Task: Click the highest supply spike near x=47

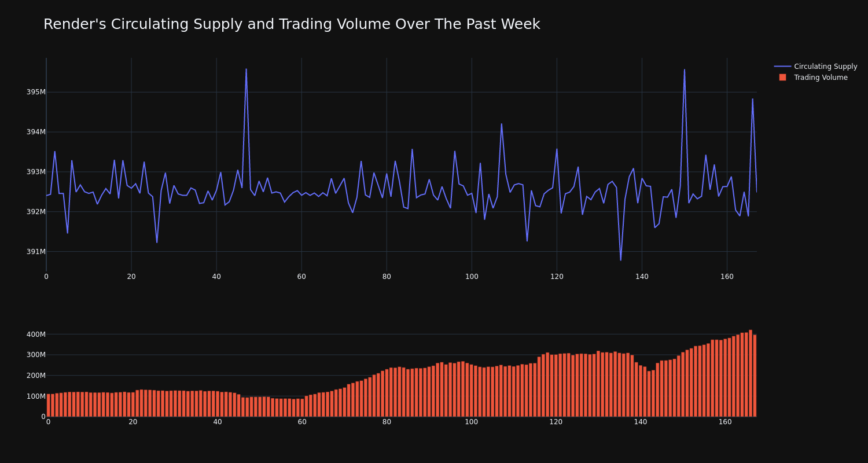Action: [x=246, y=69]
